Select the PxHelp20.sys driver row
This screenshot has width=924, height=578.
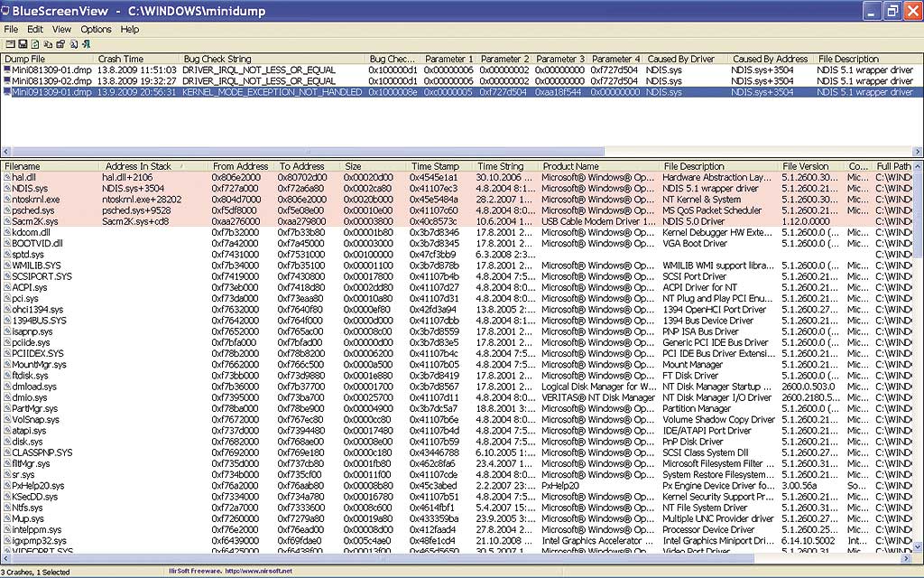(x=457, y=485)
